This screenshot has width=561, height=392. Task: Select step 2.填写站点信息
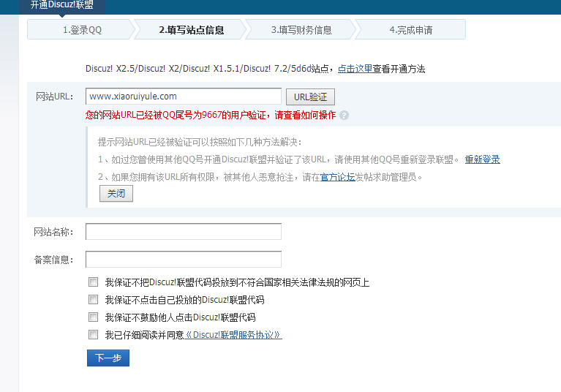191,30
